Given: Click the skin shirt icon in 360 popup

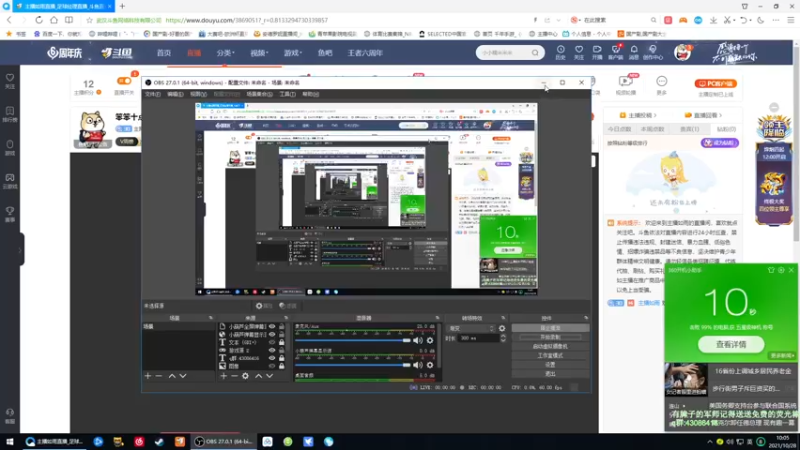Looking at the screenshot, I should [771, 270].
